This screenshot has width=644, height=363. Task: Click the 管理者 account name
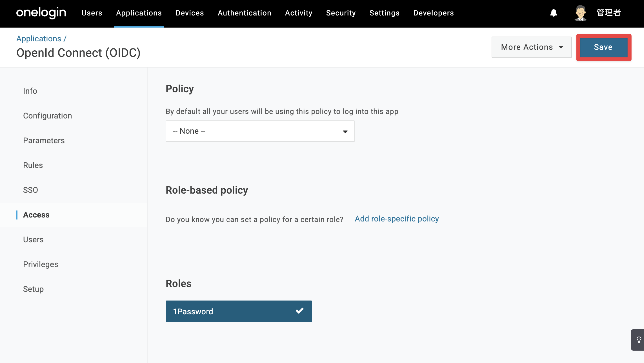click(609, 13)
